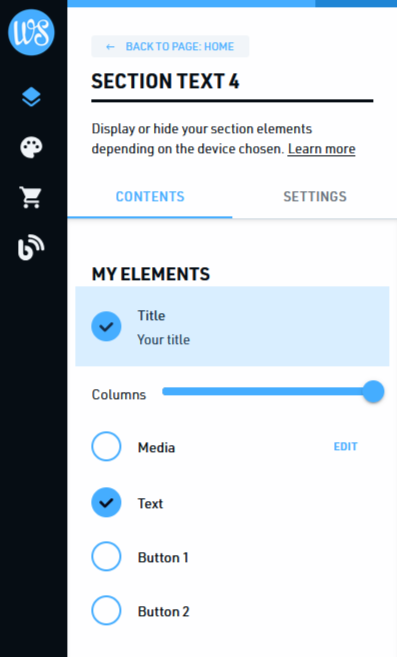Enable the Button 2 checkbox
The image size is (397, 657).
pos(106,610)
